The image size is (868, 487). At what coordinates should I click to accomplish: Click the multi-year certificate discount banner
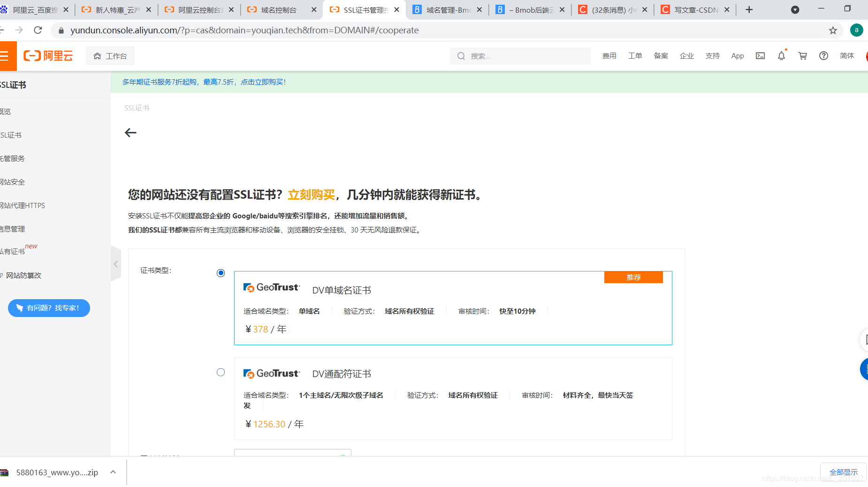point(204,82)
